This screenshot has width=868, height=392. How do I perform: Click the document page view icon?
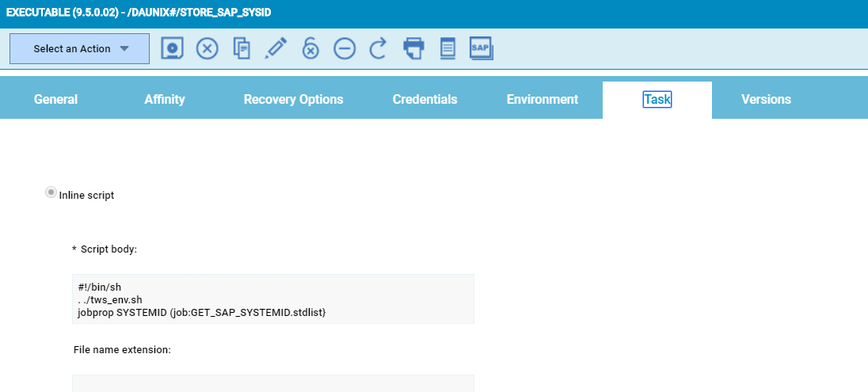coord(447,48)
